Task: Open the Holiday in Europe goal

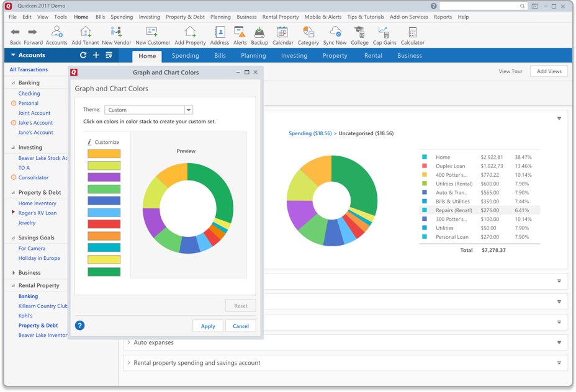Action: (x=39, y=258)
